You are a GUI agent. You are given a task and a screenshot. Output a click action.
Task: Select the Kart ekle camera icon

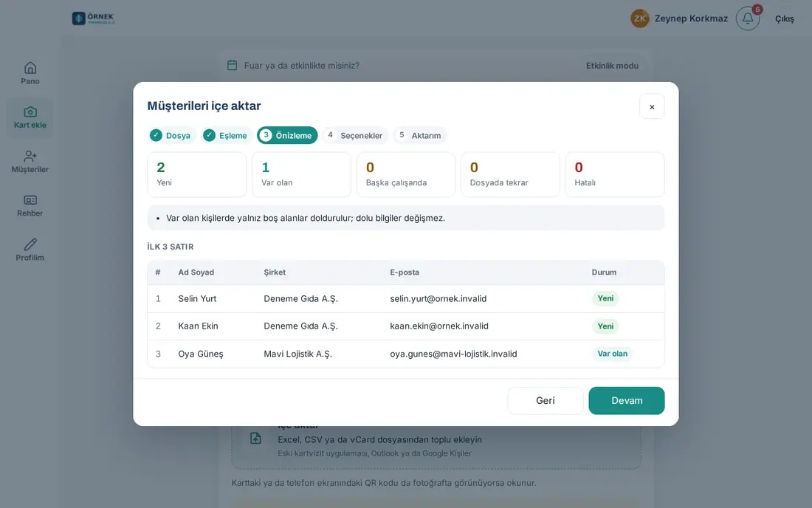click(30, 111)
